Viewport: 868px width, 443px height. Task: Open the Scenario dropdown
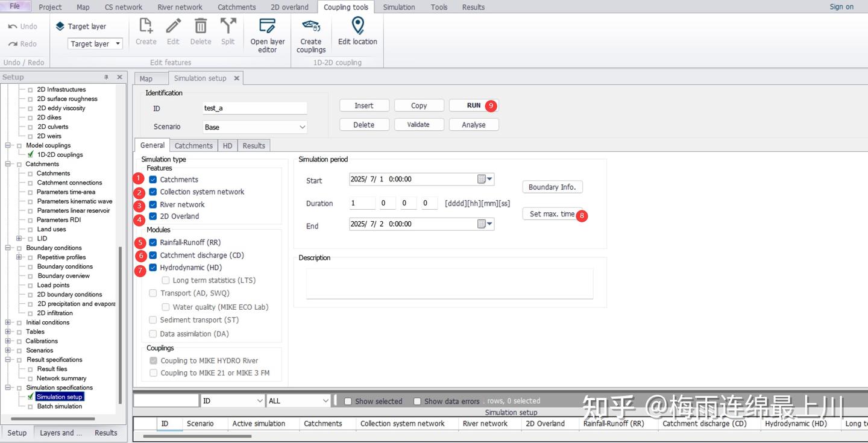point(303,127)
